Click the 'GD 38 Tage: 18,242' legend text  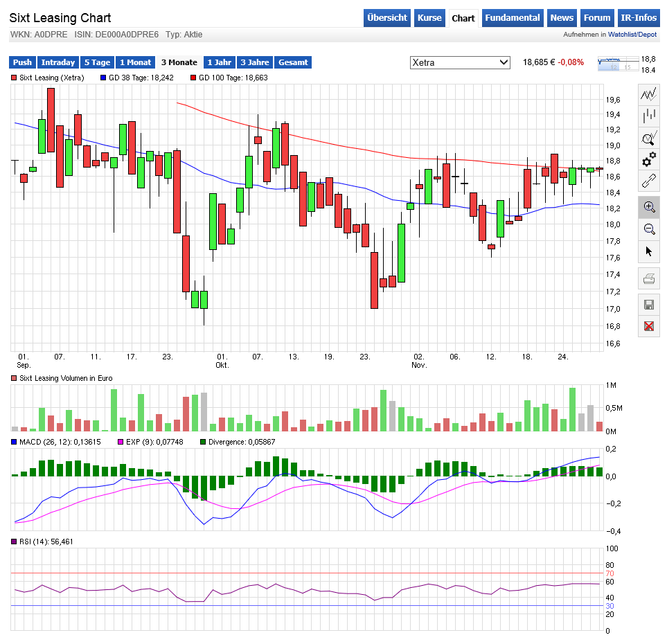(141, 78)
